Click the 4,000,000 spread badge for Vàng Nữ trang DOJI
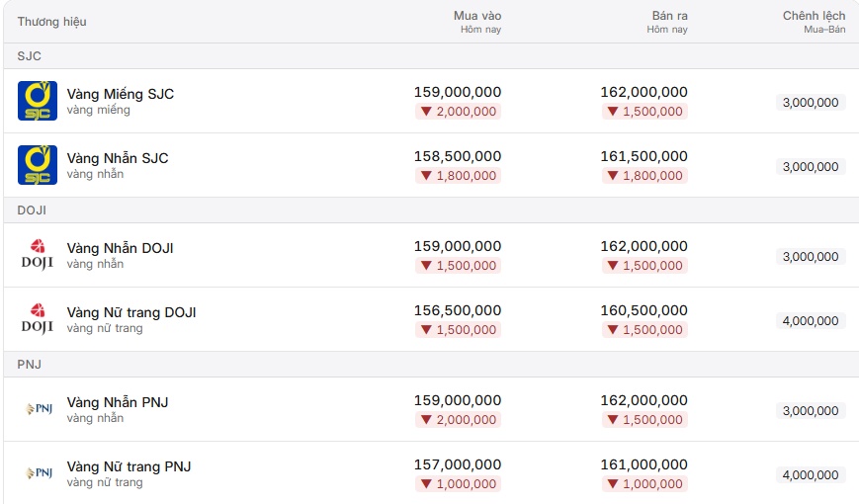Image resolution: width=859 pixels, height=504 pixels. tap(811, 321)
